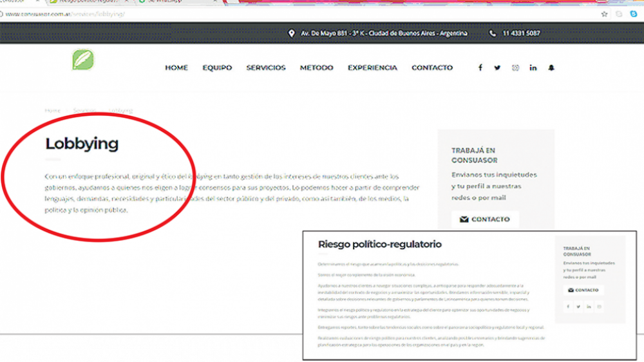Image resolution: width=644 pixels, height=362 pixels.
Task: Click the TRABAJÁ EN CONSUASOR sidebar heading
Action: [x=475, y=155]
